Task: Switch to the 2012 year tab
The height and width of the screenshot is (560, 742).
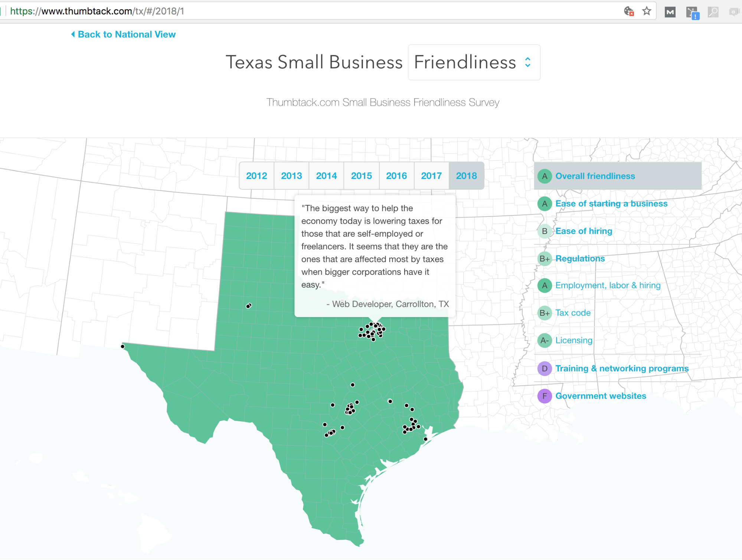Action: [x=256, y=176]
